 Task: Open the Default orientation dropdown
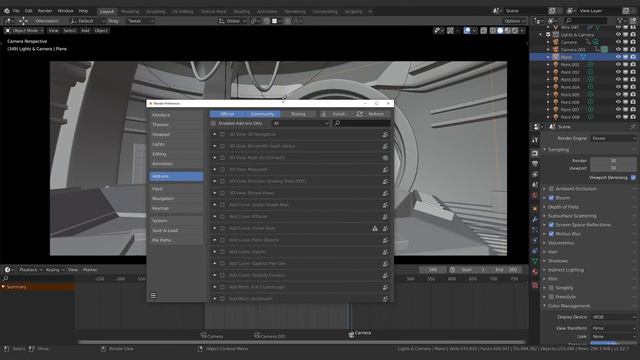pos(87,21)
